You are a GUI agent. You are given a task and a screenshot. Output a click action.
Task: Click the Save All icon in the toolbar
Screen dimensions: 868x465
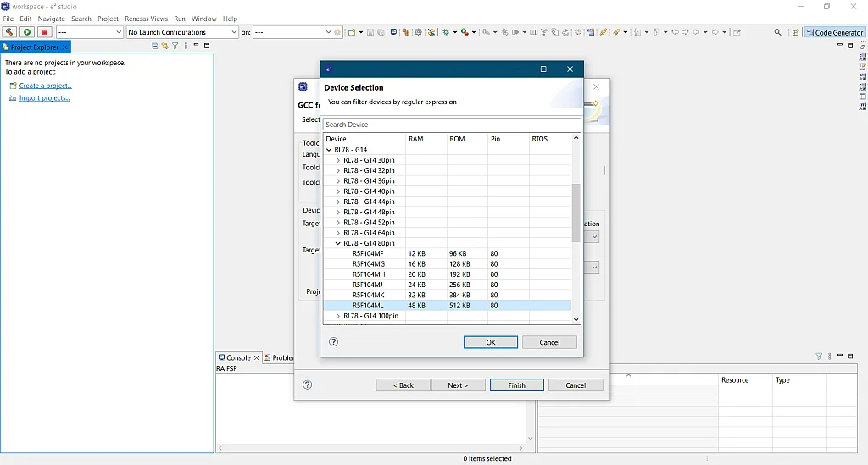point(381,32)
